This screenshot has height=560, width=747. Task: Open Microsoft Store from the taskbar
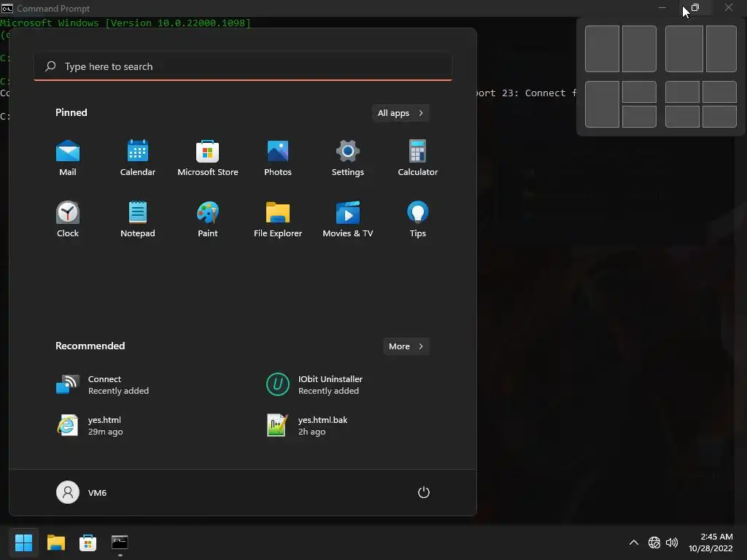pyautogui.click(x=88, y=542)
